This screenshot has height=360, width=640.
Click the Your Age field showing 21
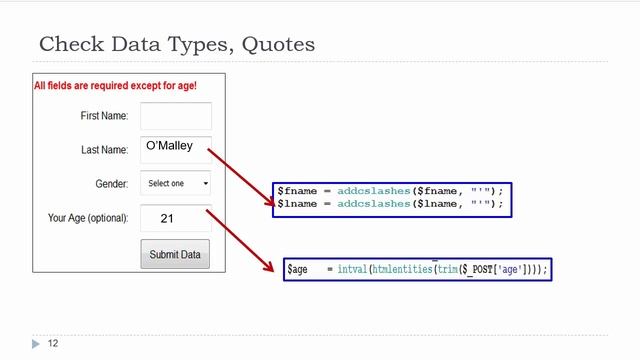pyautogui.click(x=176, y=218)
